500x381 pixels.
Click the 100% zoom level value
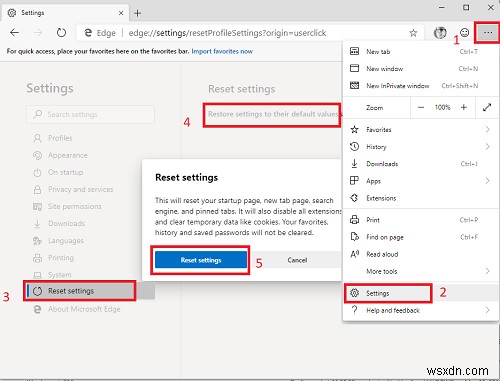coord(442,107)
